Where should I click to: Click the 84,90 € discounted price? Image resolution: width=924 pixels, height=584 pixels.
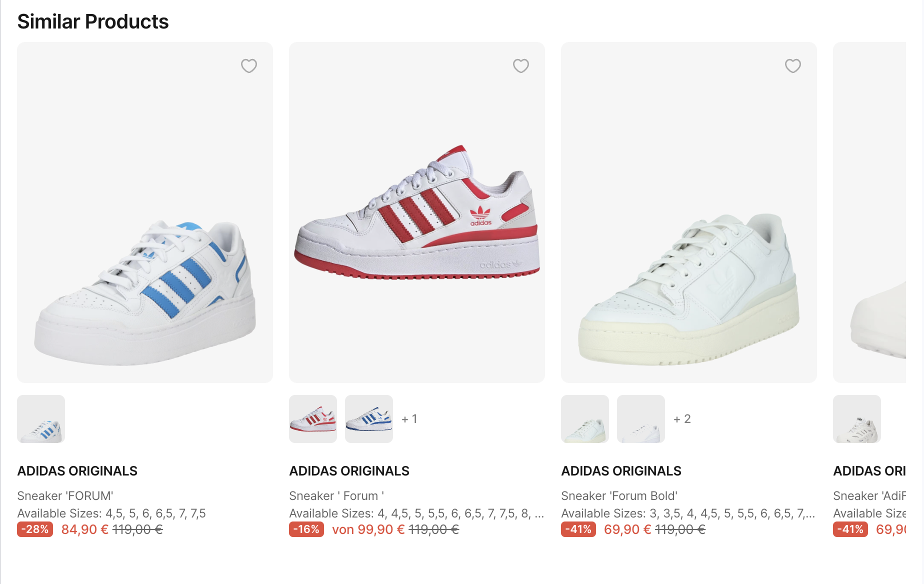pos(85,529)
